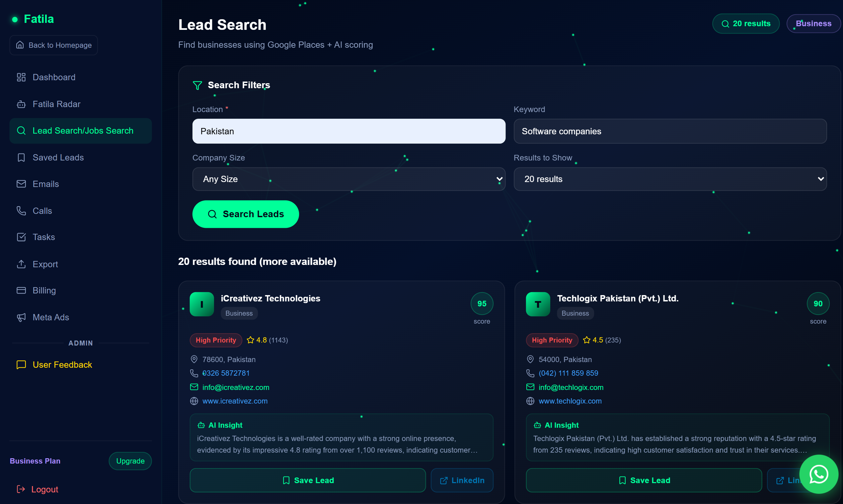
Task: Open the WhatsApp chat bubble
Action: pyautogui.click(x=818, y=474)
